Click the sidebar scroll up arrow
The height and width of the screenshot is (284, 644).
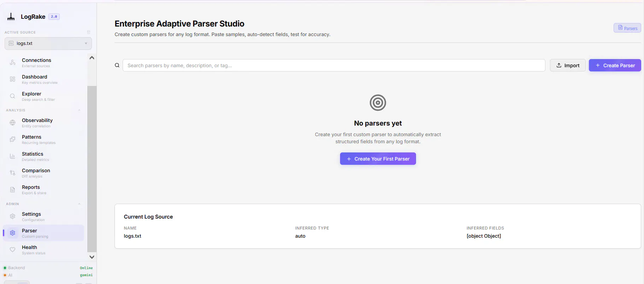click(92, 58)
